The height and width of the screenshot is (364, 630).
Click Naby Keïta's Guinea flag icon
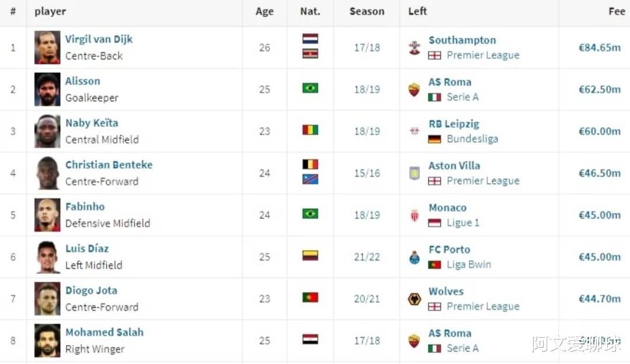[310, 129]
